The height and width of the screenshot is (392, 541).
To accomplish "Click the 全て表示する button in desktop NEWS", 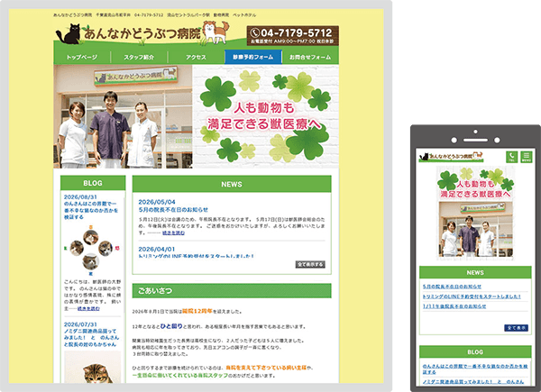I will point(310,264).
